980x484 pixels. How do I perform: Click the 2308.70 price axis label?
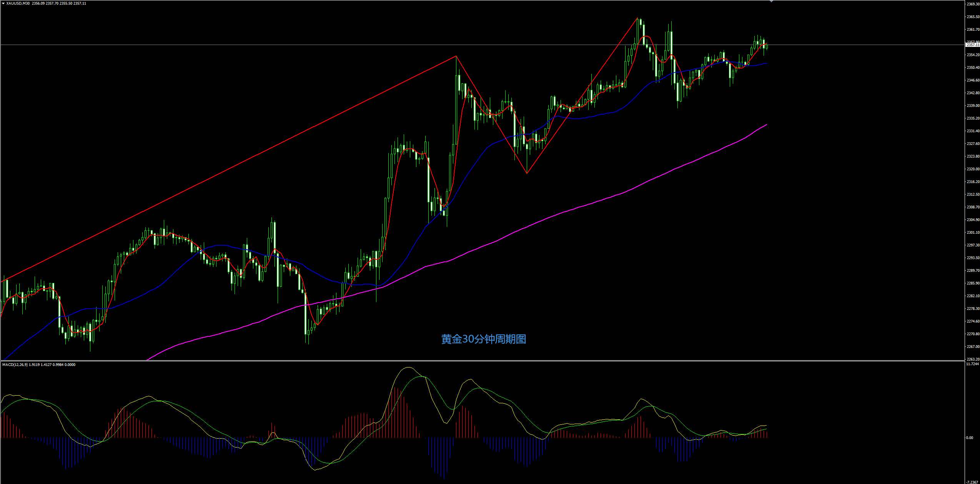[x=973, y=207]
